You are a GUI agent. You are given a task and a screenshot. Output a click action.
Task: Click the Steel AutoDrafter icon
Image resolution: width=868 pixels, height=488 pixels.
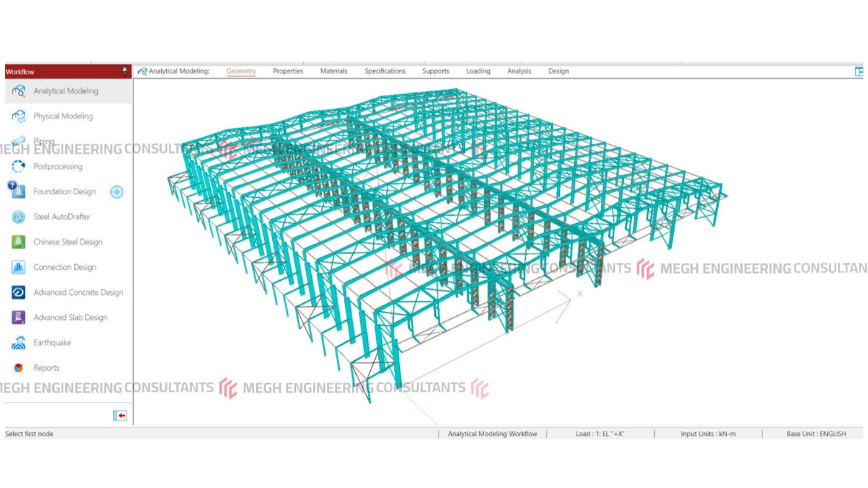point(19,217)
